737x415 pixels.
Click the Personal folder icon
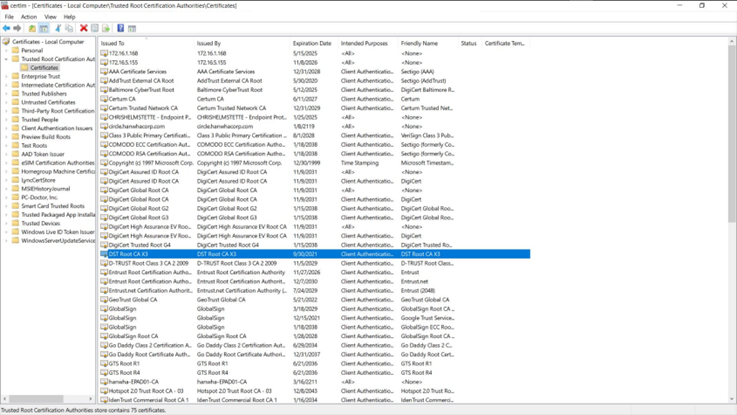pos(16,50)
